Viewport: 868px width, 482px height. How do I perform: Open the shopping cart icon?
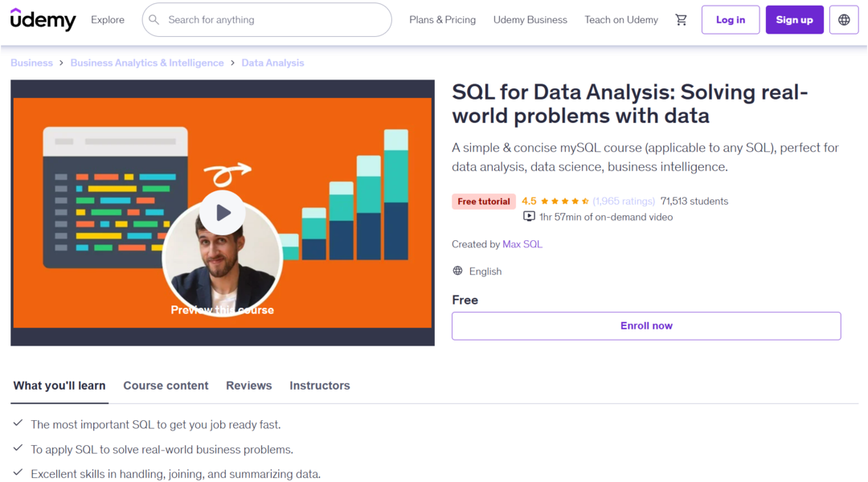(x=682, y=20)
